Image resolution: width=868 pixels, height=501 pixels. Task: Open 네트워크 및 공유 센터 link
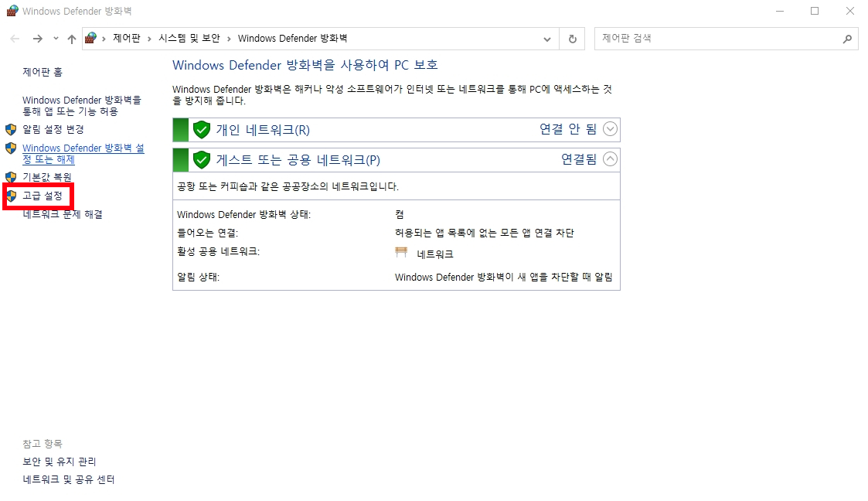69,479
